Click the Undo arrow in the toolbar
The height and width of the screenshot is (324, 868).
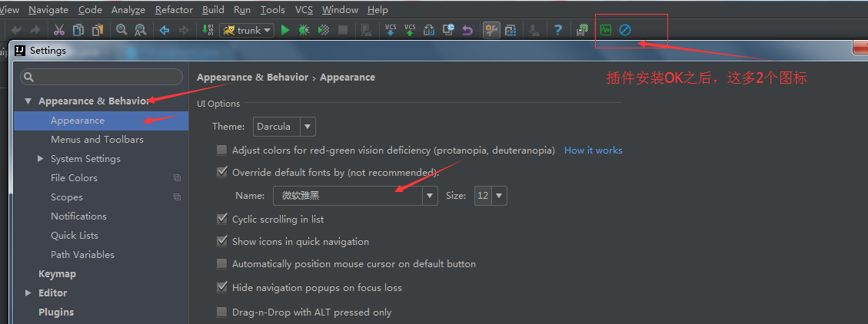point(17,30)
